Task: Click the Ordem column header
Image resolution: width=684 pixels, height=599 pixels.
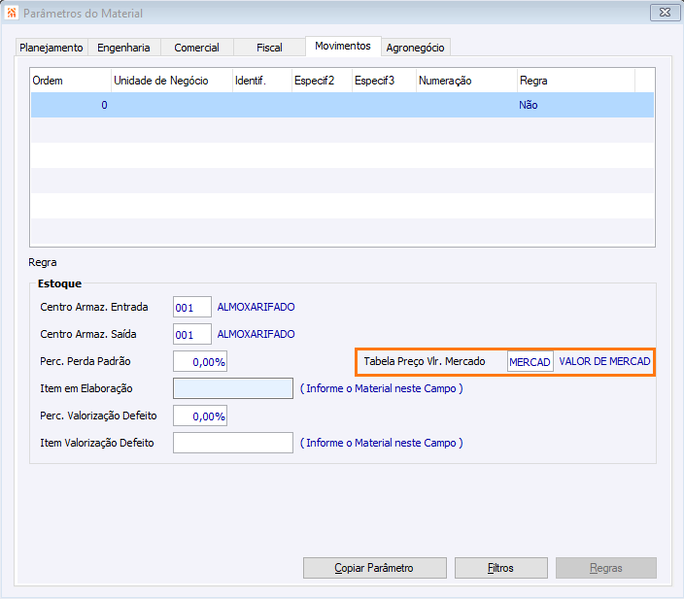Action: point(71,81)
